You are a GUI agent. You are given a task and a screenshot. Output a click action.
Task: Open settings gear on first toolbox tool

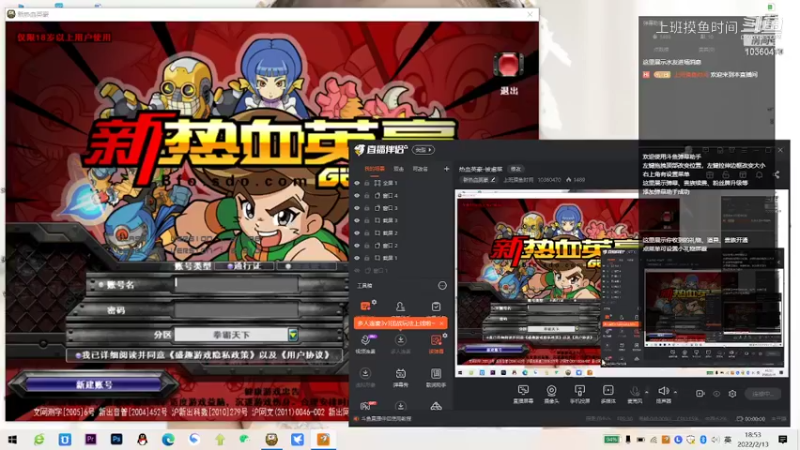click(374, 302)
